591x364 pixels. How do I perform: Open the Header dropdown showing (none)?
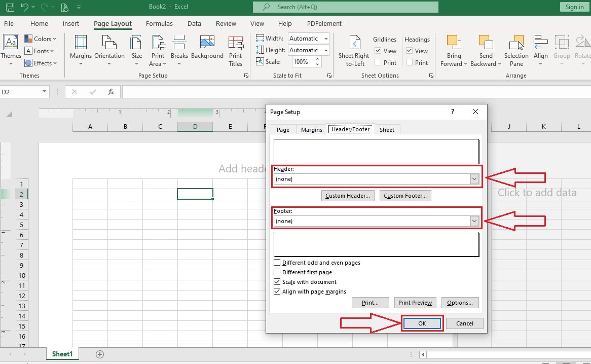(474, 178)
